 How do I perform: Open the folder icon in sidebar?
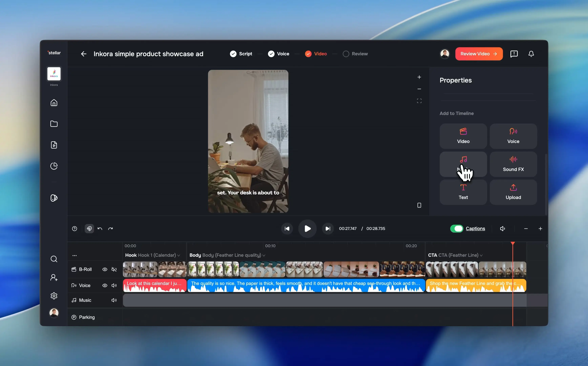54,124
